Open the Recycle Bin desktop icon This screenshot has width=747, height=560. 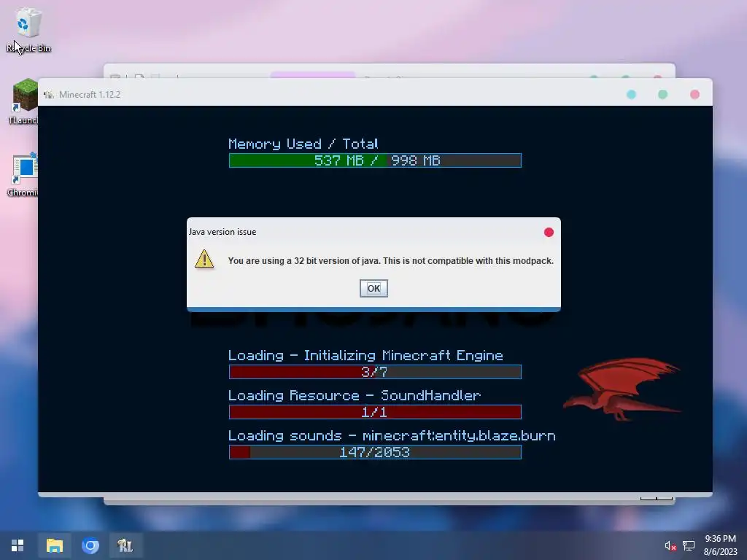point(28,29)
